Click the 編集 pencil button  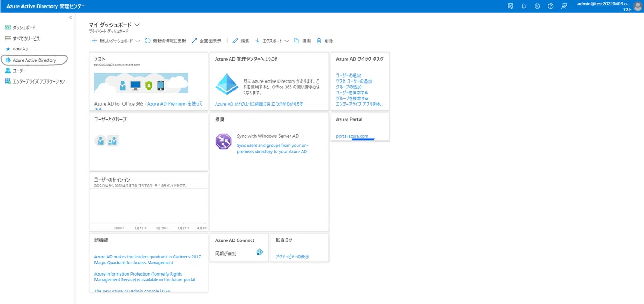[240, 41]
